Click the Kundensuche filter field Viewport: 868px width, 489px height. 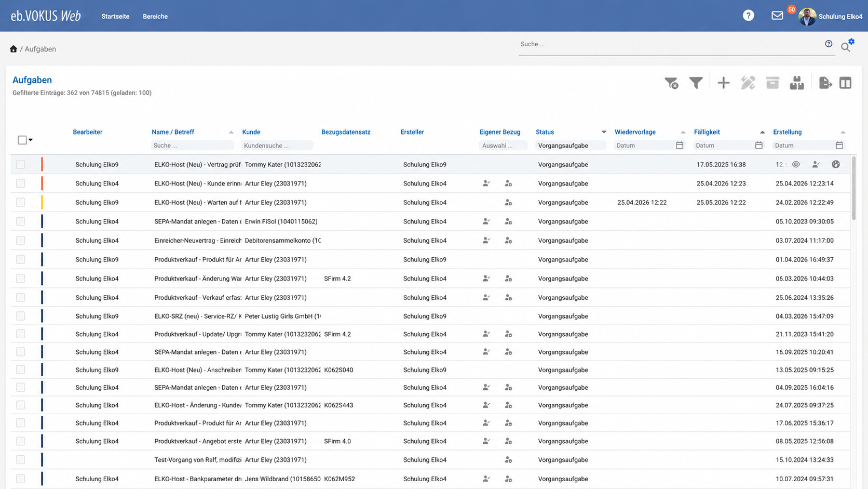[x=277, y=146]
